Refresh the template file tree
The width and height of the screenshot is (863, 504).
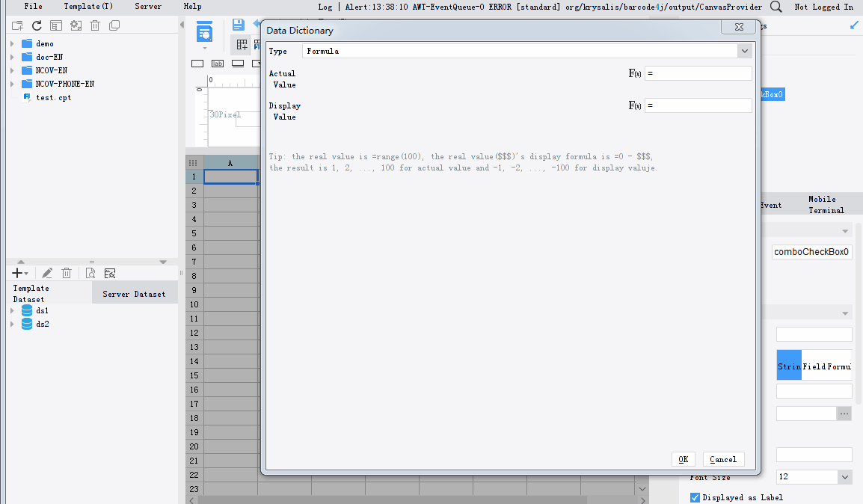[x=36, y=25]
